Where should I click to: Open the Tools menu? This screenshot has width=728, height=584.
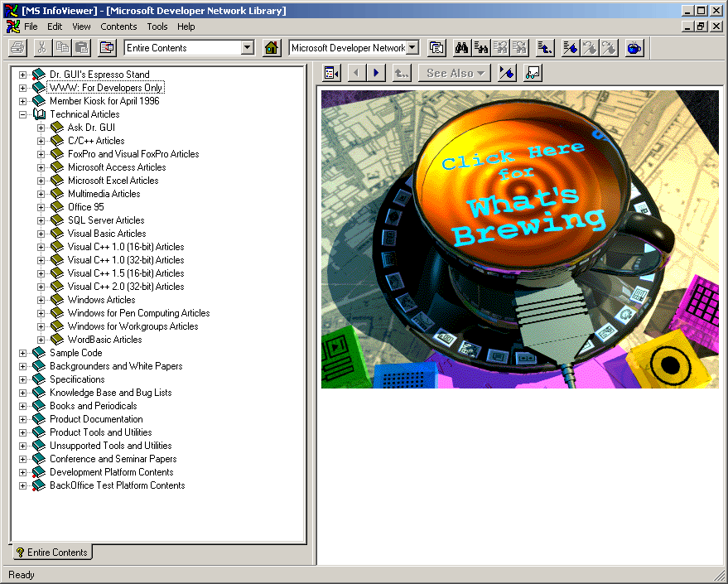(x=157, y=27)
